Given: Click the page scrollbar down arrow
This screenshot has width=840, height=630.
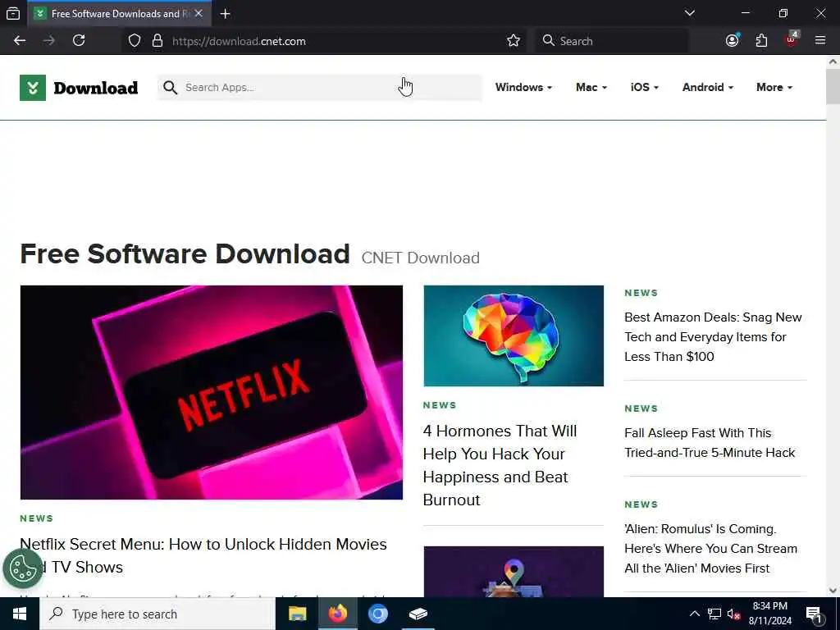Looking at the screenshot, I should (833, 591).
